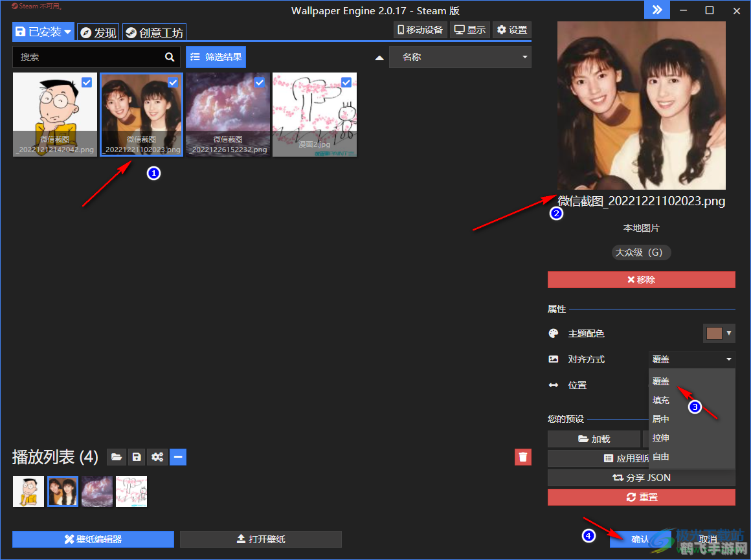Open playlist settings gears icon
The width and height of the screenshot is (751, 560).
[157, 457]
